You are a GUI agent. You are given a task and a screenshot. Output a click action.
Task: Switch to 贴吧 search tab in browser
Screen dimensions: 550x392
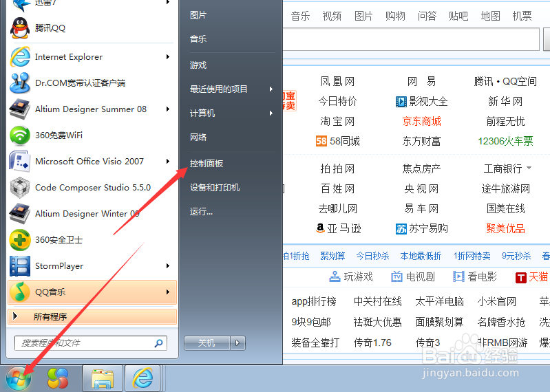[x=458, y=16]
